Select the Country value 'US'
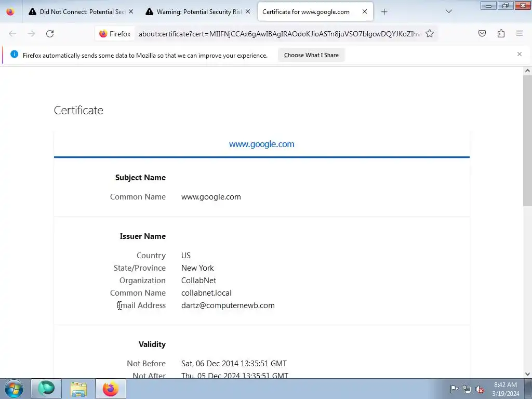 coord(186,256)
